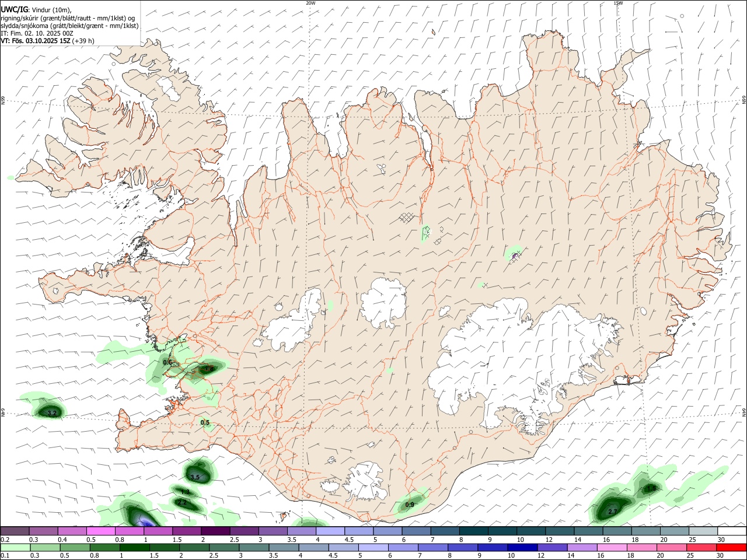Click the 0.6 rainfall value near Reykjavik
Viewport: 747px width, 560px height.
point(167,362)
